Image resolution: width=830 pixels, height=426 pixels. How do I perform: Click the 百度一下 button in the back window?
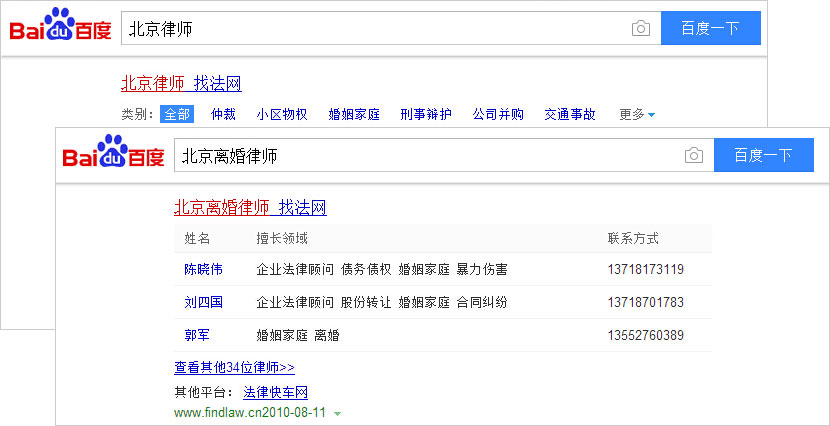pos(710,28)
